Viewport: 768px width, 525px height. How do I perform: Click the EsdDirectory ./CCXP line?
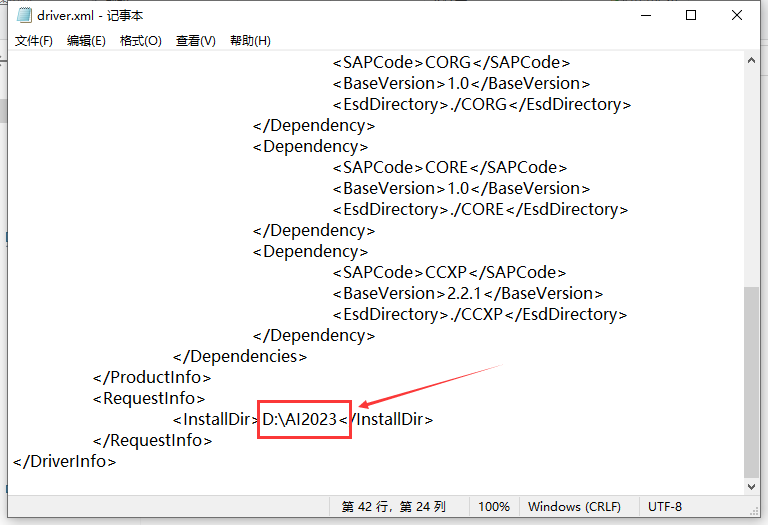coord(480,314)
